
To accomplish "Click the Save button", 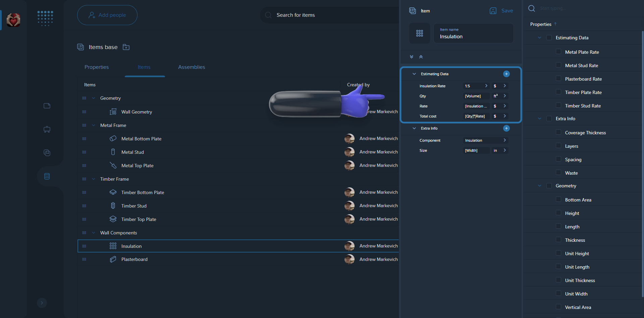I will pyautogui.click(x=501, y=11).
